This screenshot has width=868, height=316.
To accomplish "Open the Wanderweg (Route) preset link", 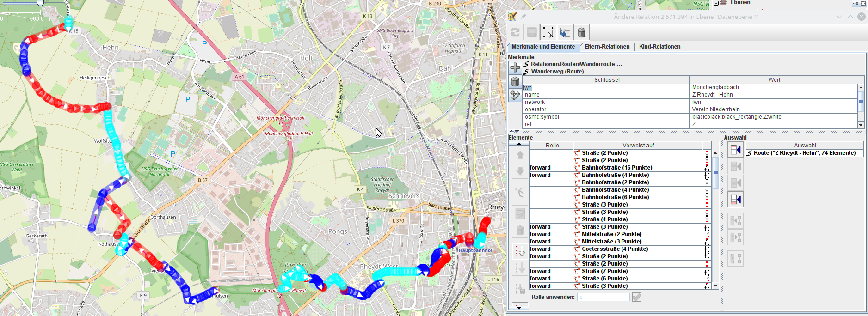I will click(560, 72).
